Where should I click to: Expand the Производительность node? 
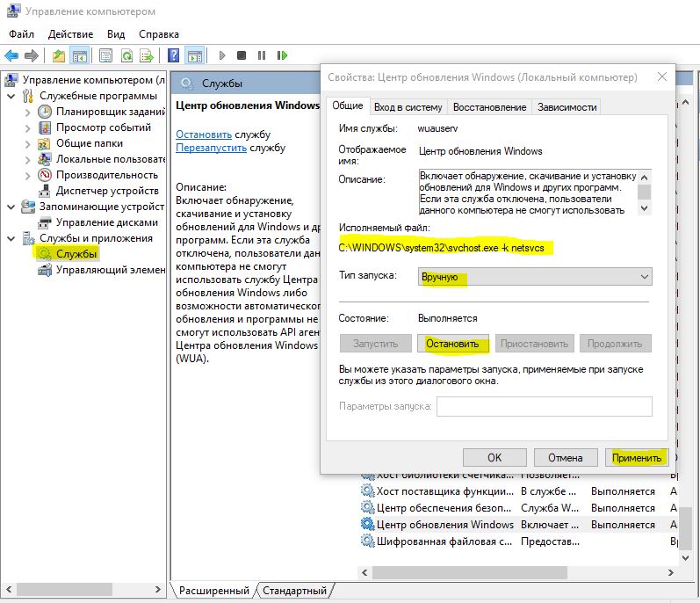tap(28, 176)
